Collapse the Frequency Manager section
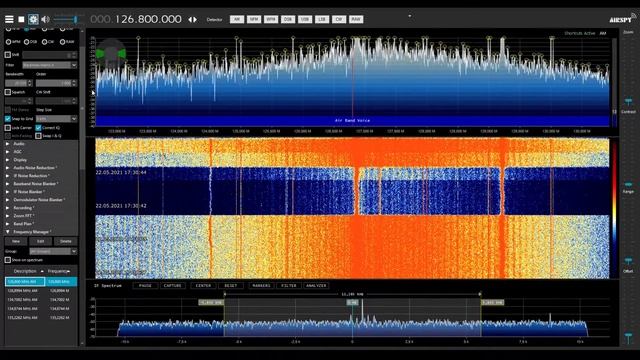 (32, 231)
